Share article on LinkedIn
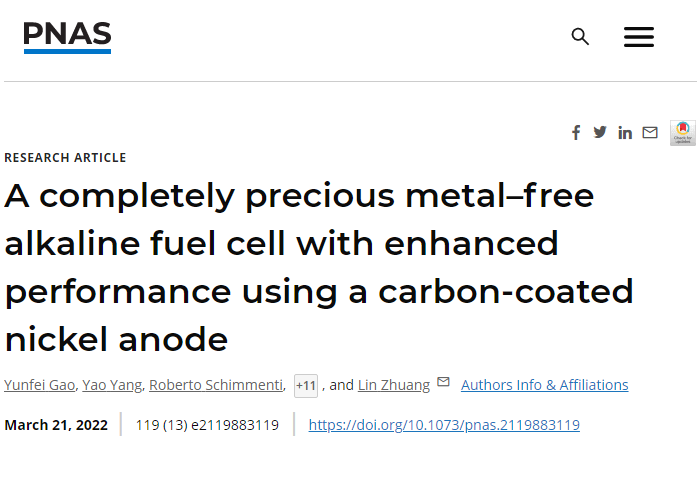 tap(625, 133)
